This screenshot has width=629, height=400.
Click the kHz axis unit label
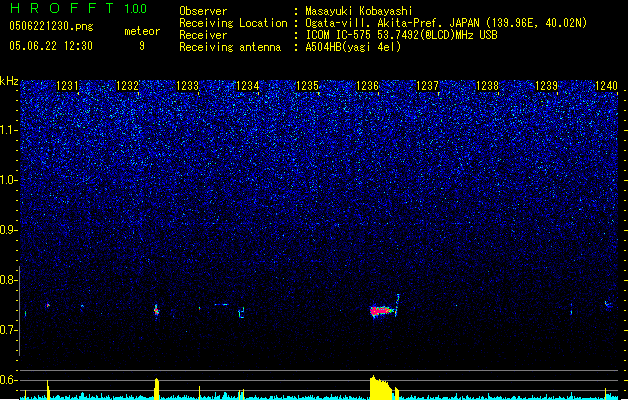[9, 81]
